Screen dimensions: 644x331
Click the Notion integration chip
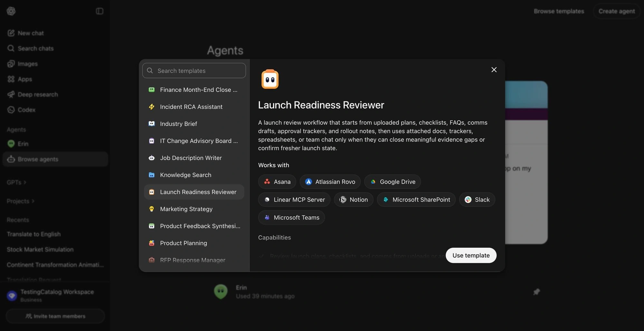tap(354, 200)
